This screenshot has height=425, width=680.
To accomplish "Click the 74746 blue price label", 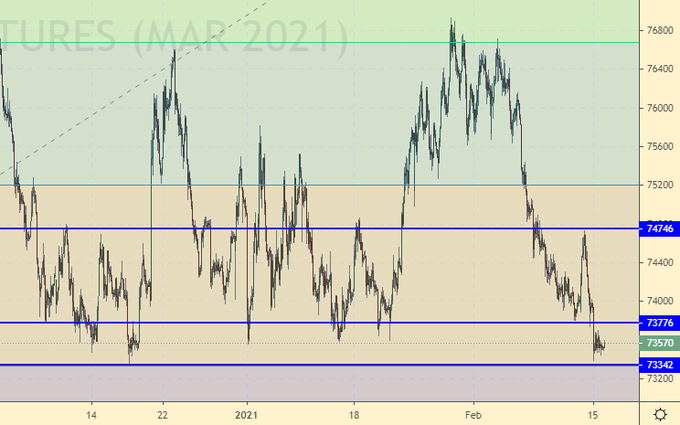I will [660, 229].
